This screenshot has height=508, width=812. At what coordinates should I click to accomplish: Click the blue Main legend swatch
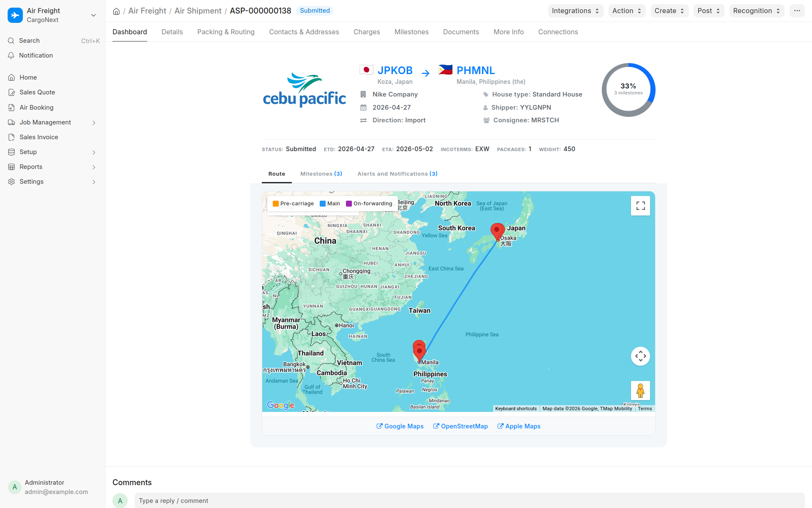[323, 204]
